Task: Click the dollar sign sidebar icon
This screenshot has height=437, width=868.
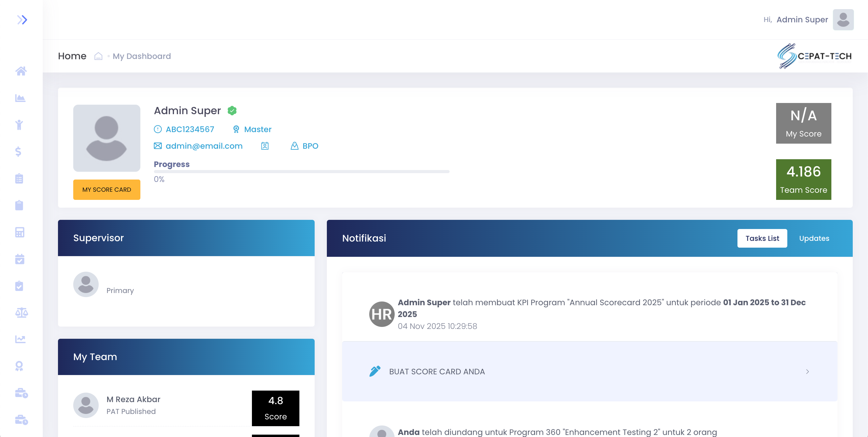Action: pos(19,151)
